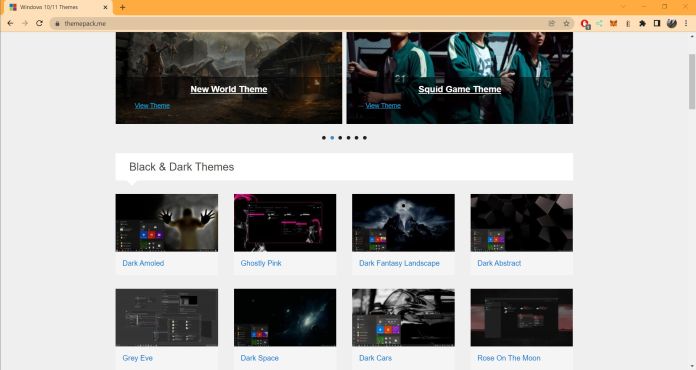This screenshot has height=370, width=696.
Task: Click the Dark Fantasy Landscape link
Action: coord(399,263)
